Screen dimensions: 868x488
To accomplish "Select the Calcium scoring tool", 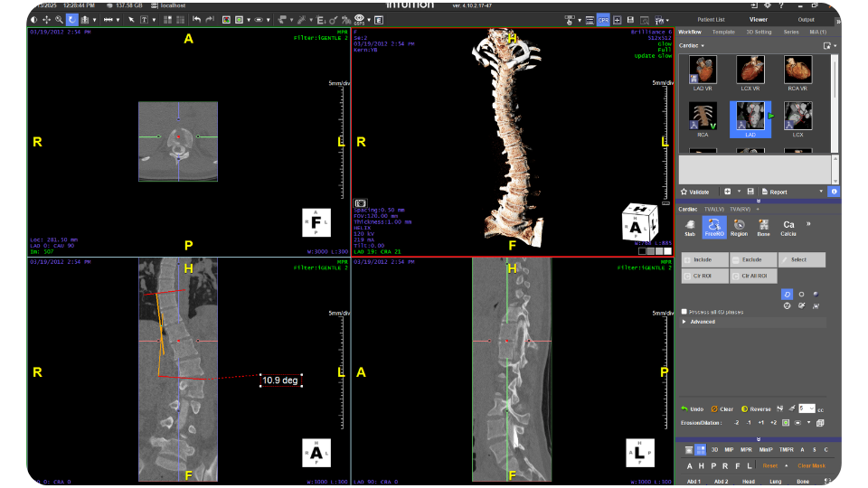I will tap(788, 227).
